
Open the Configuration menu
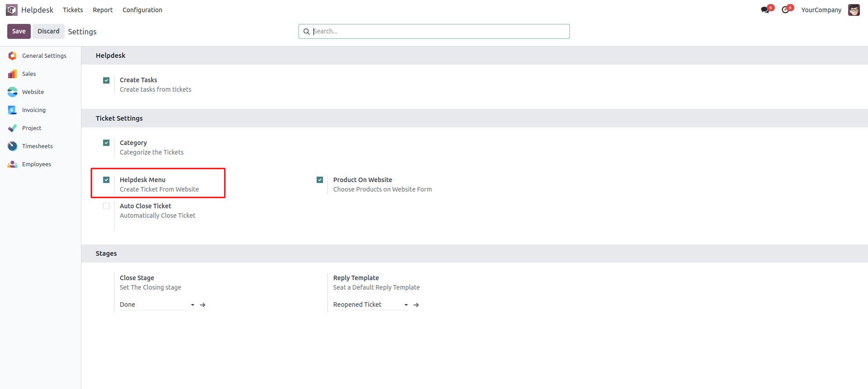[142, 10]
